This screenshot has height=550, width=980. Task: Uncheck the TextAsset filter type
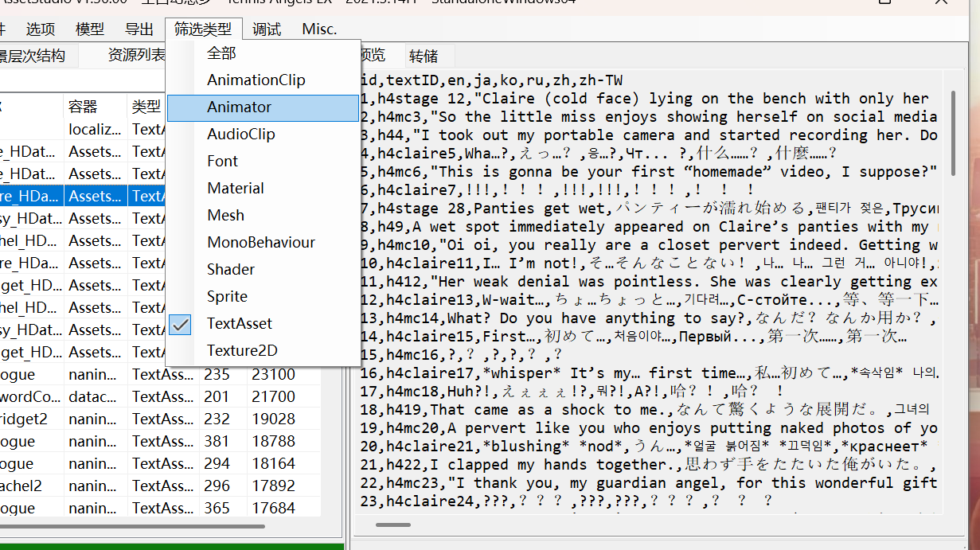(x=264, y=324)
